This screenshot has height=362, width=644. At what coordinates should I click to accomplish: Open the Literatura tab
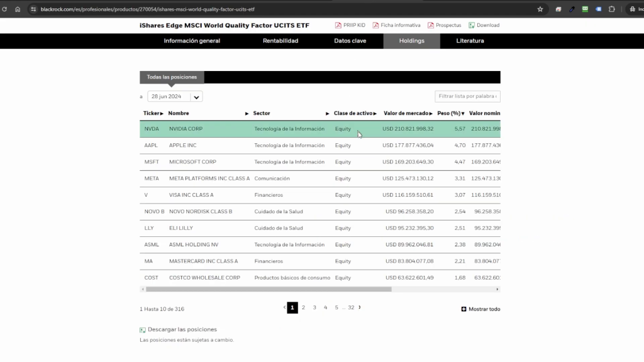(470, 41)
